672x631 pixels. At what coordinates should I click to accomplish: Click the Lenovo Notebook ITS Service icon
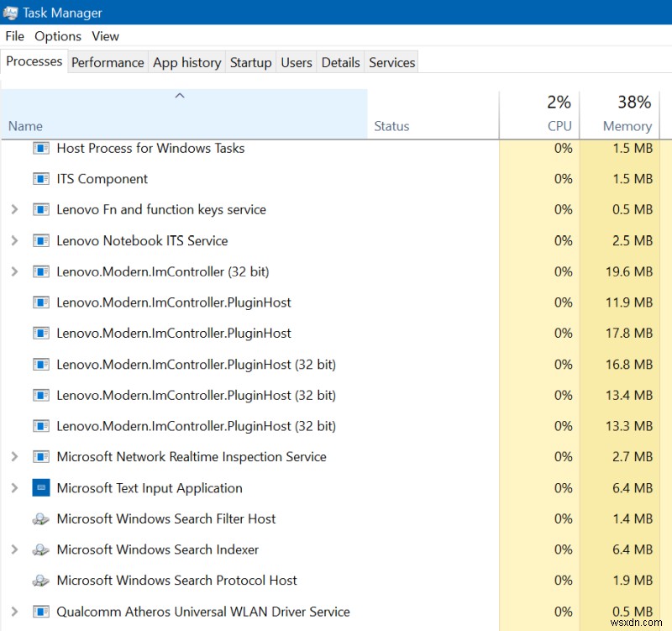(40, 241)
